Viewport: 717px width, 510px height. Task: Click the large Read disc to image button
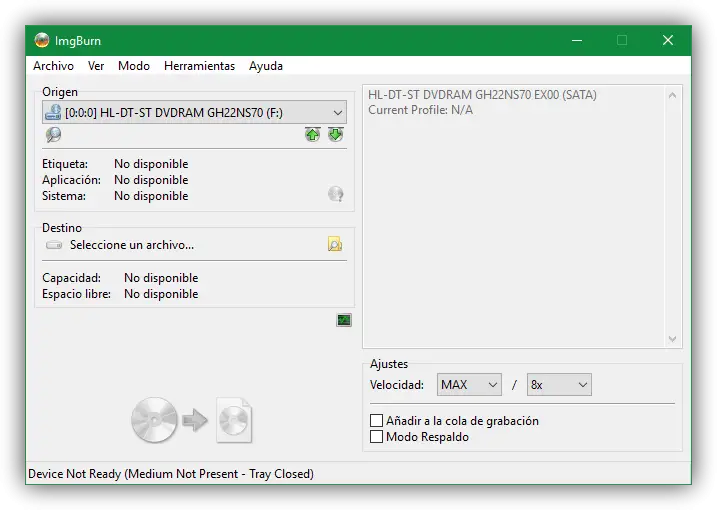click(x=191, y=420)
